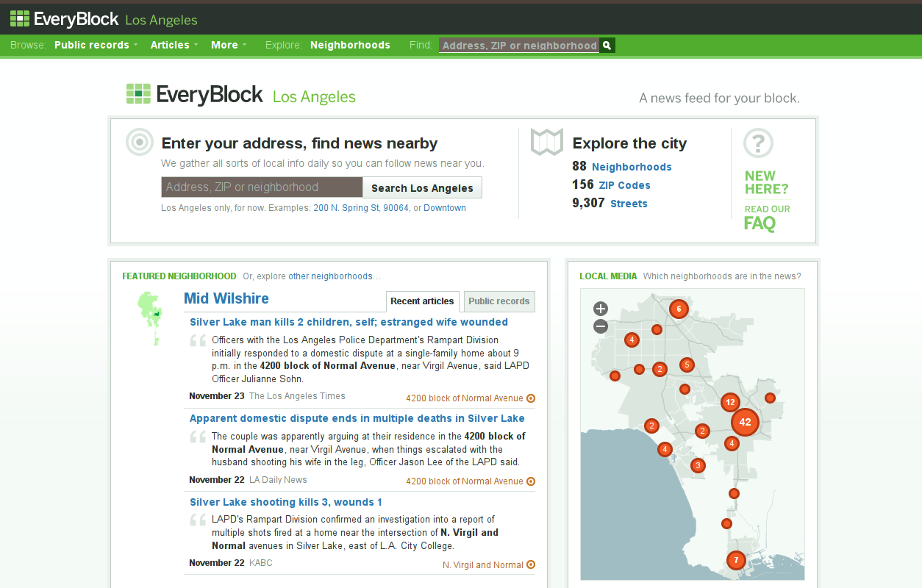The image size is (922, 588).
Task: Click The Los Angeles Times source text
Action: pos(297,396)
